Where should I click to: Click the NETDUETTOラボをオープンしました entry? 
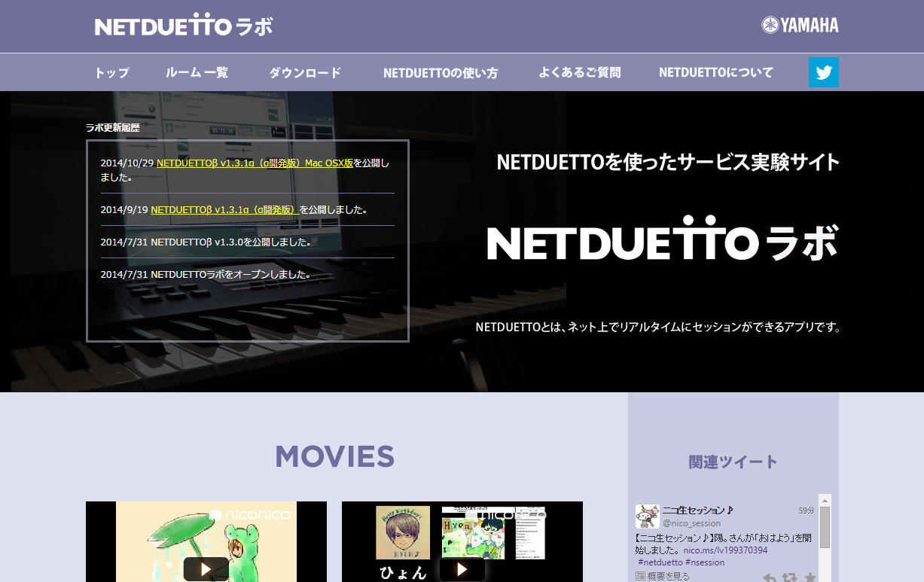(206, 275)
